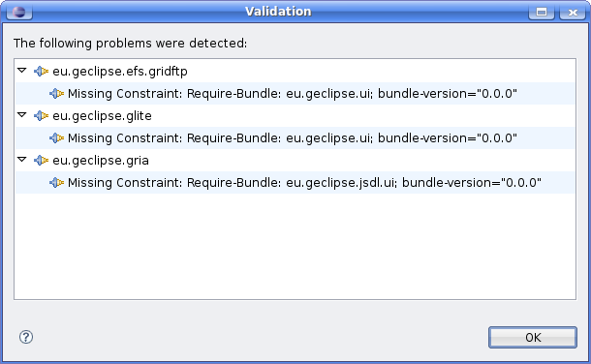Confirm the dialog with the OK button

coord(533,337)
